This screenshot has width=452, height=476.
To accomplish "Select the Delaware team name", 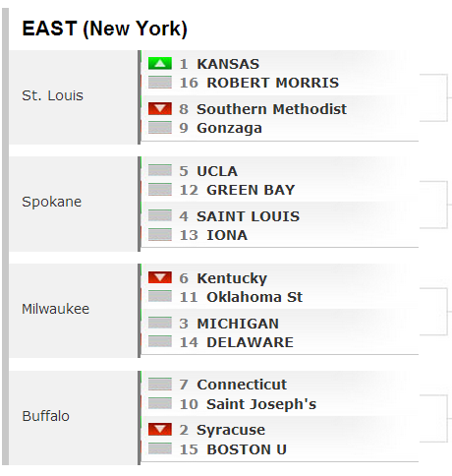I will (250, 342).
